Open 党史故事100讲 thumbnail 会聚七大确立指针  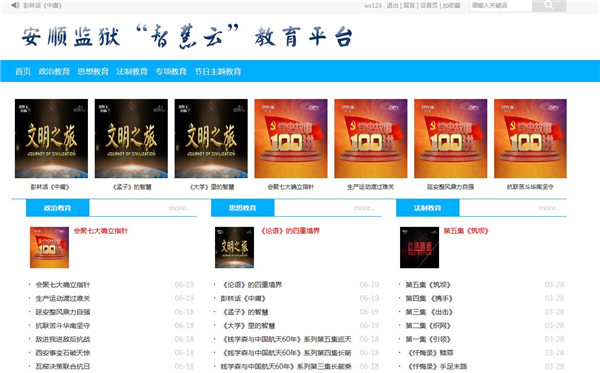(291, 138)
